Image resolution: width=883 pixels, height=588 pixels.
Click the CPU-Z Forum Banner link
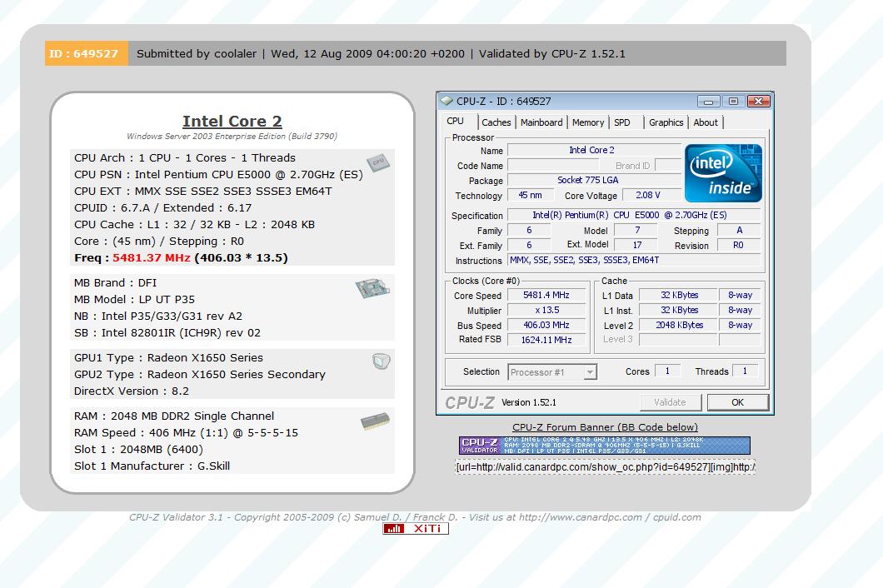click(x=605, y=427)
